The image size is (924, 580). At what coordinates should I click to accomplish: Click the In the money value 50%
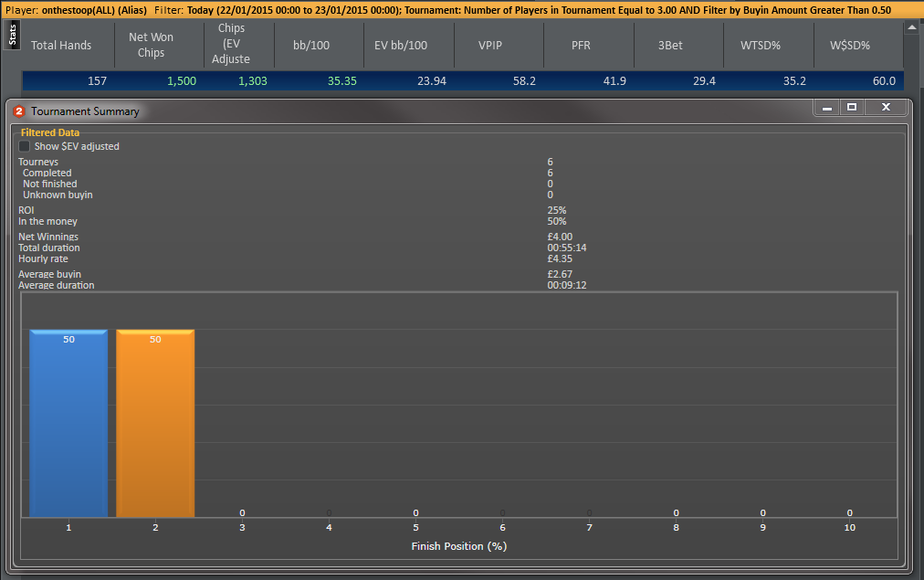pyautogui.click(x=556, y=222)
